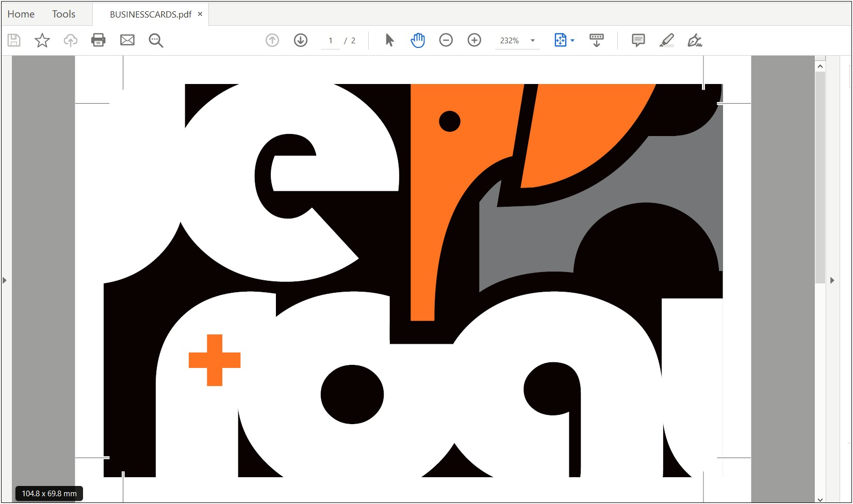Click the page number input field
853x504 pixels.
pos(331,40)
